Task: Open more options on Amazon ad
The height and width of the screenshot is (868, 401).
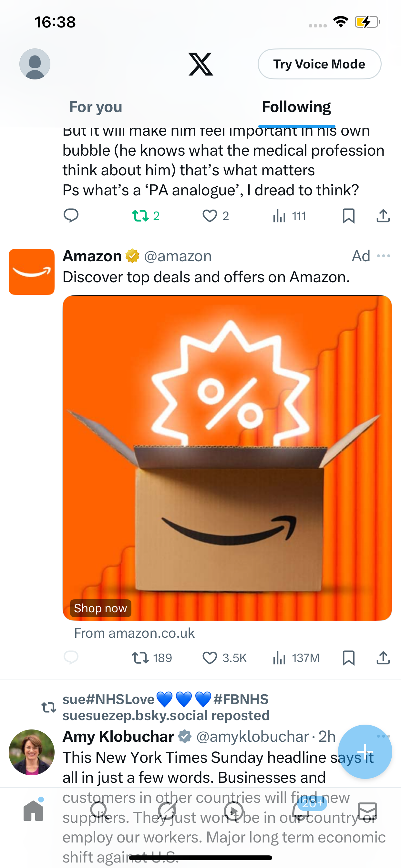Action: point(384,256)
